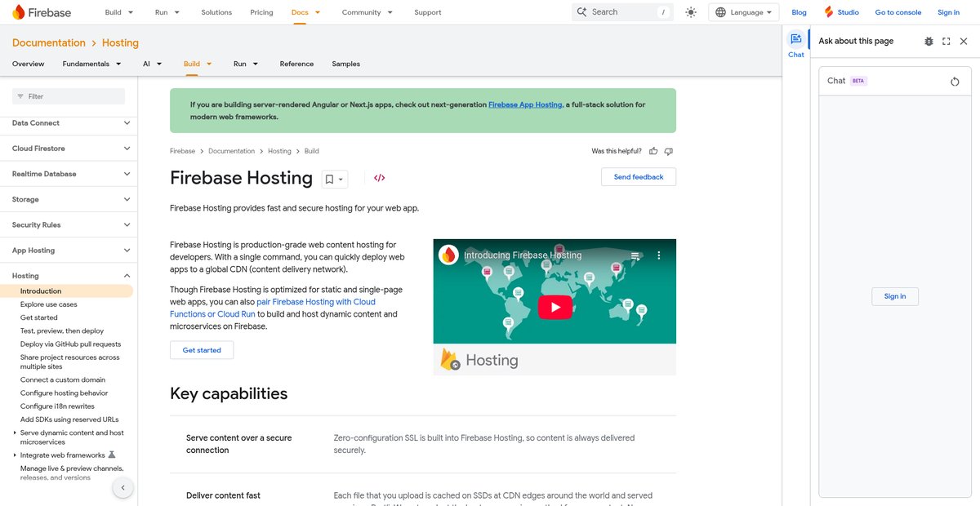Viewport: 980px width, 506px height.
Task: Collapse the sidebar with the chevron button
Action: pyautogui.click(x=122, y=488)
